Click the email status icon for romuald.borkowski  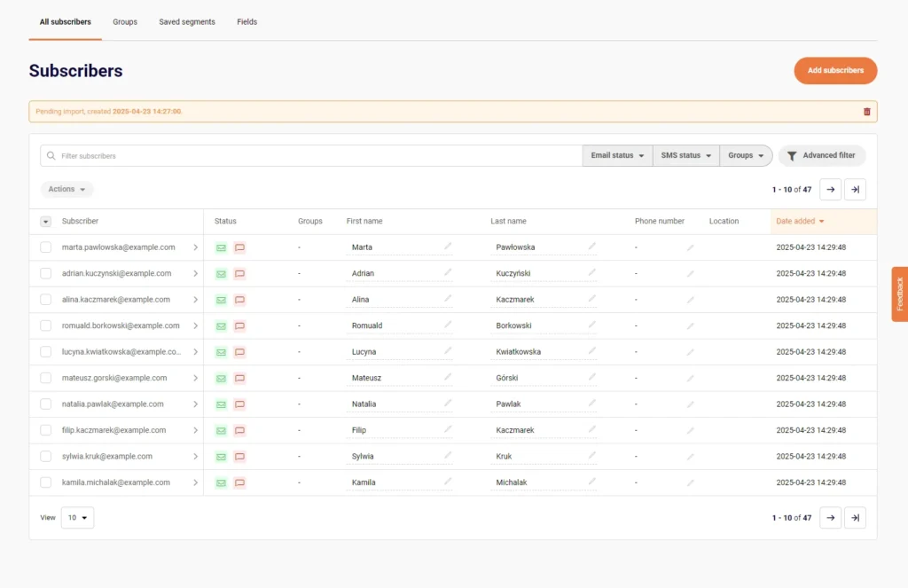[x=221, y=326]
